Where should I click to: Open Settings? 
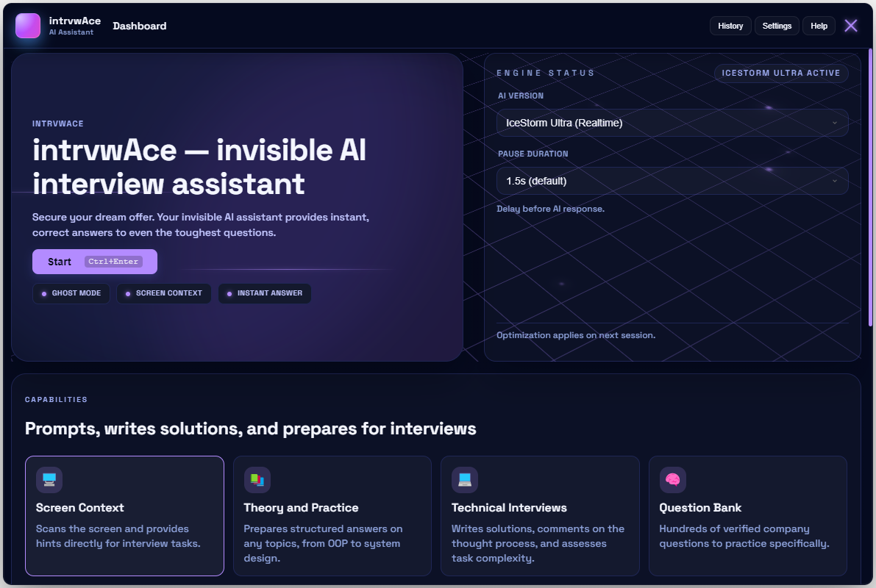tap(777, 25)
